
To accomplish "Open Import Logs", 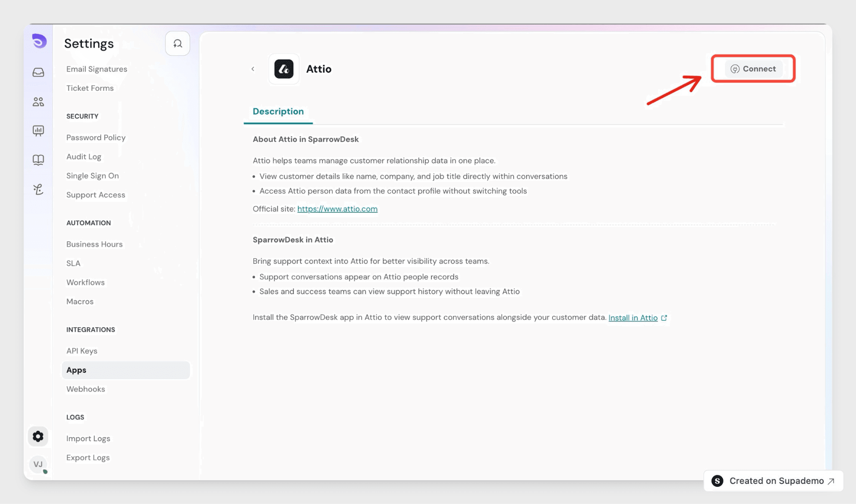I will (x=88, y=438).
